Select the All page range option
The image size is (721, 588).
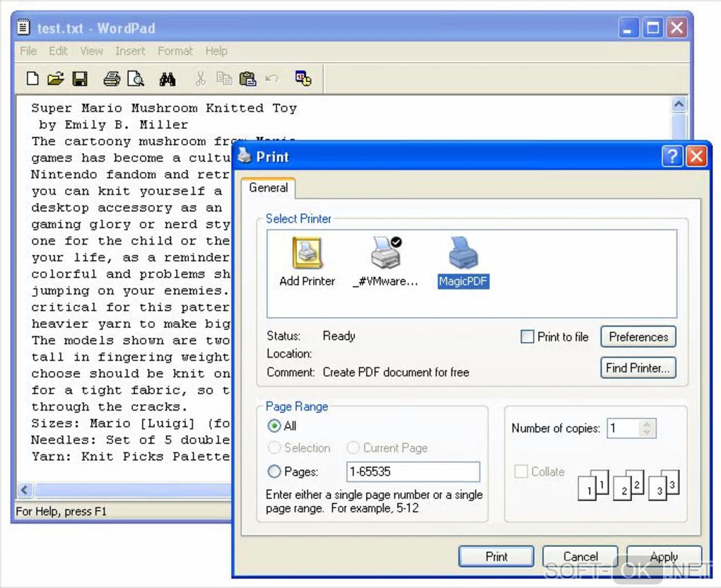(x=274, y=425)
